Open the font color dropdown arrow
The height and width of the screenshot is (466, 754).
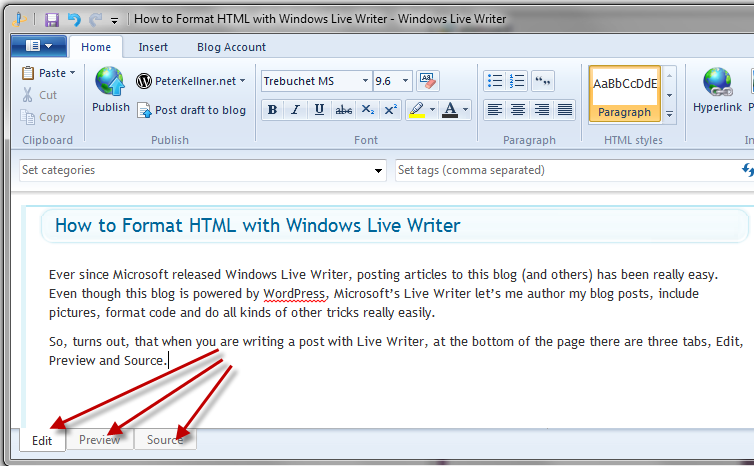(465, 110)
